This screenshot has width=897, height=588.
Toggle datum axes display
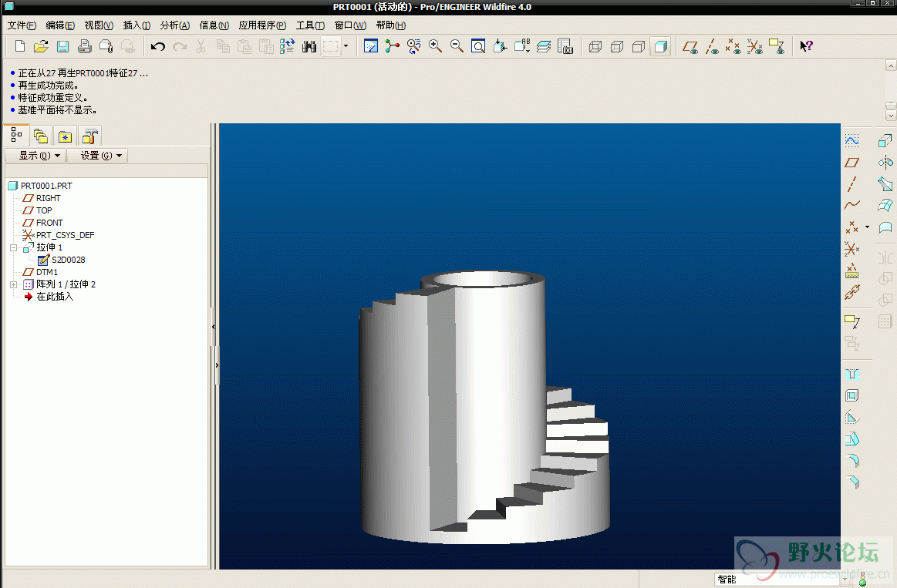point(712,46)
